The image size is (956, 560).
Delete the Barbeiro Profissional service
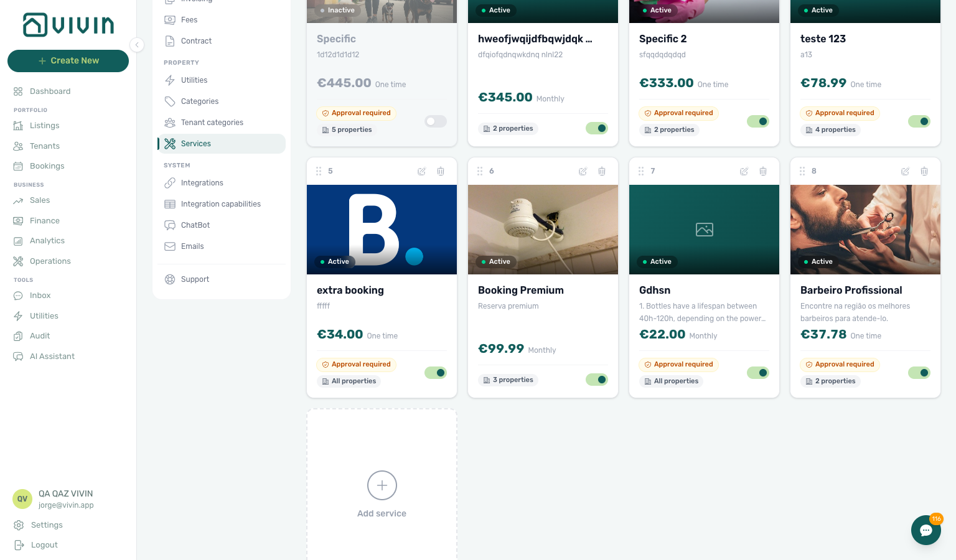[924, 171]
